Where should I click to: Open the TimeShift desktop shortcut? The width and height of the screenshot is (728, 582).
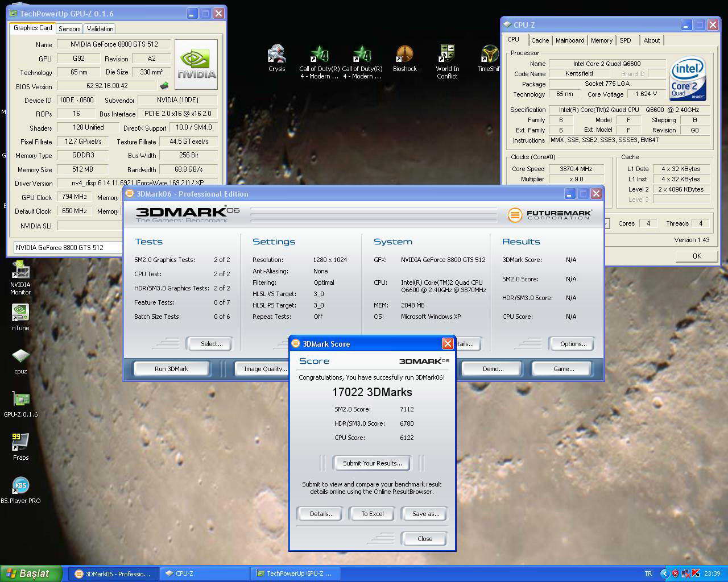[489, 59]
